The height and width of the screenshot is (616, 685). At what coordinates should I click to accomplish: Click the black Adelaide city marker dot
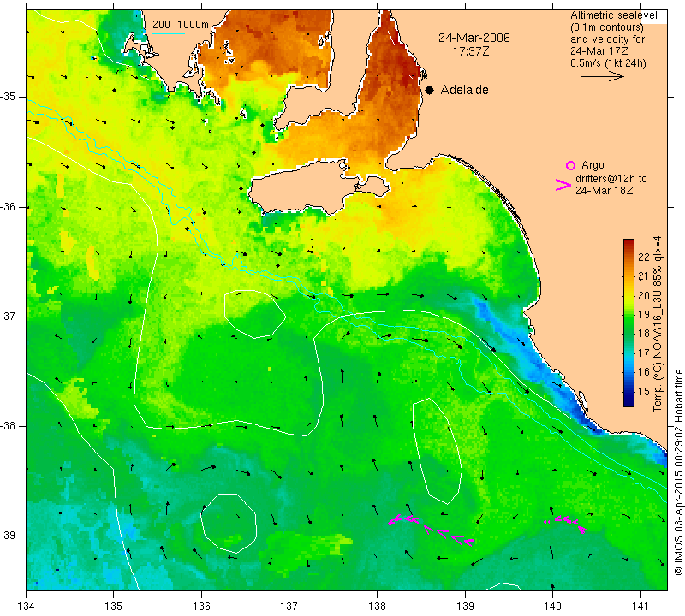pos(430,90)
